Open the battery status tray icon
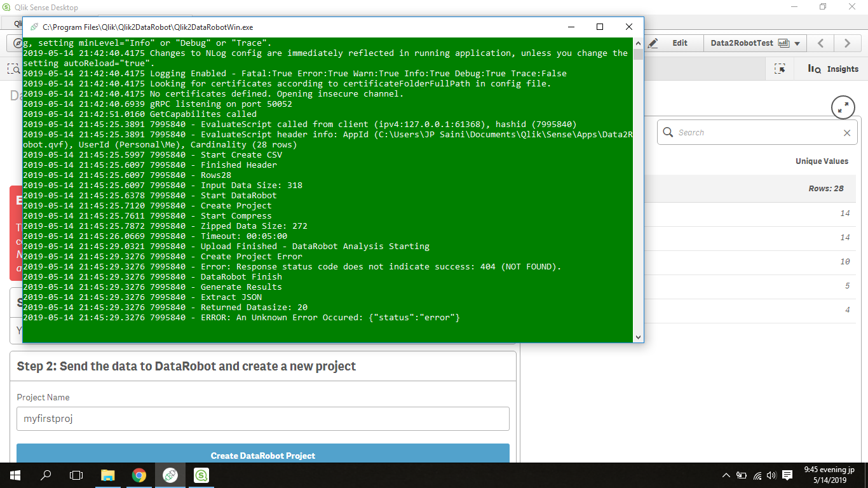Image resolution: width=868 pixels, height=488 pixels. (742, 475)
